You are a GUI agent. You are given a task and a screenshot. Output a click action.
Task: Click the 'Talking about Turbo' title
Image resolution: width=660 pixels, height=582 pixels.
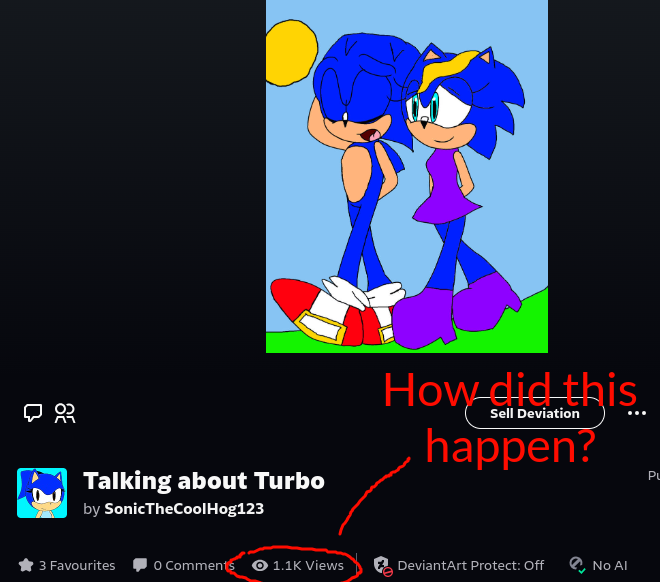coord(204,481)
